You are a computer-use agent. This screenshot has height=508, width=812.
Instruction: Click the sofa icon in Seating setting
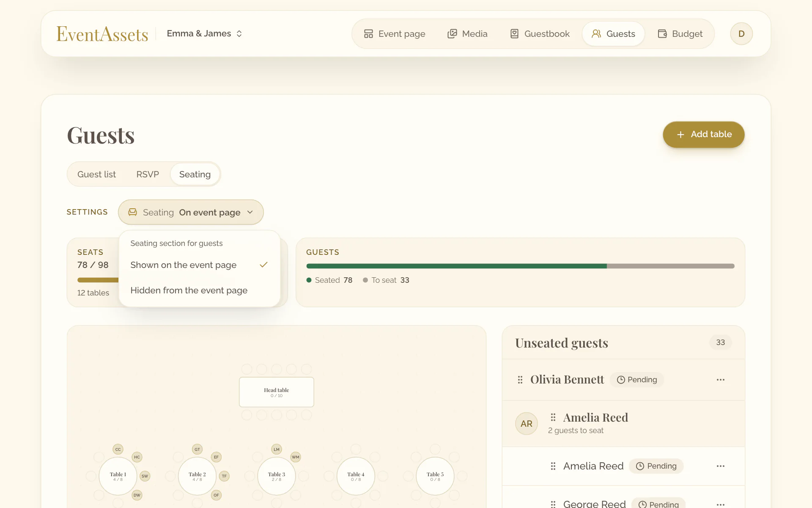click(x=133, y=212)
